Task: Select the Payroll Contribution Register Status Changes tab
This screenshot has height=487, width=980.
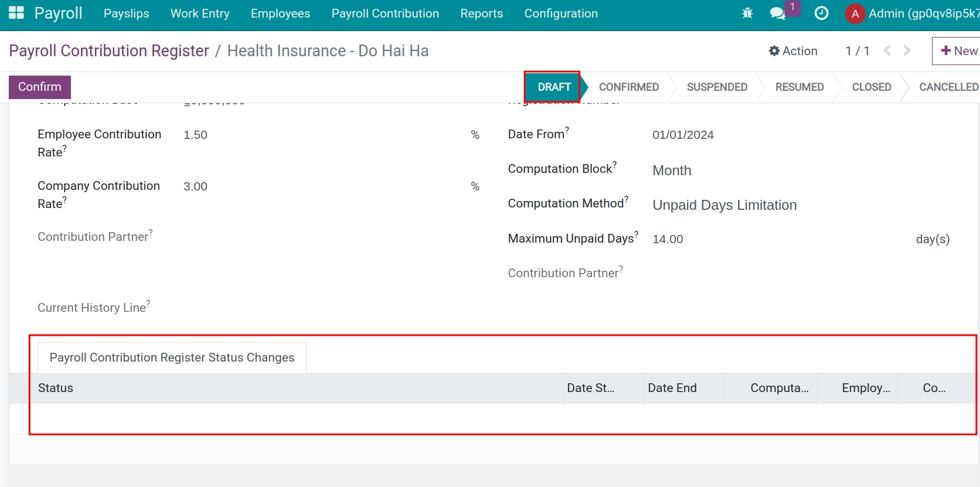Action: coord(172,357)
